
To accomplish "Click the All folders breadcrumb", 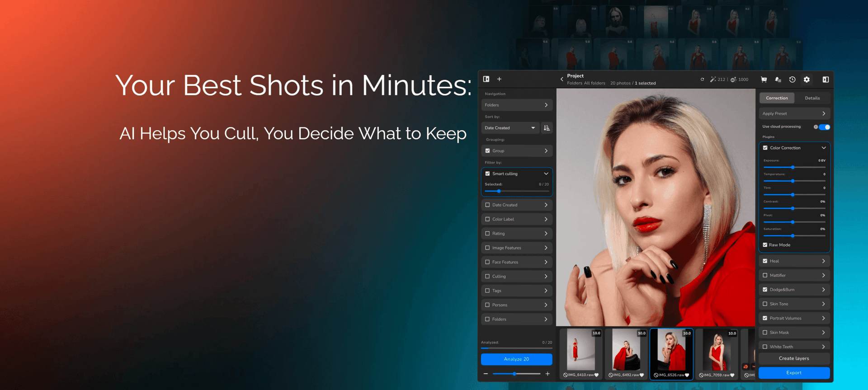I will click(594, 83).
